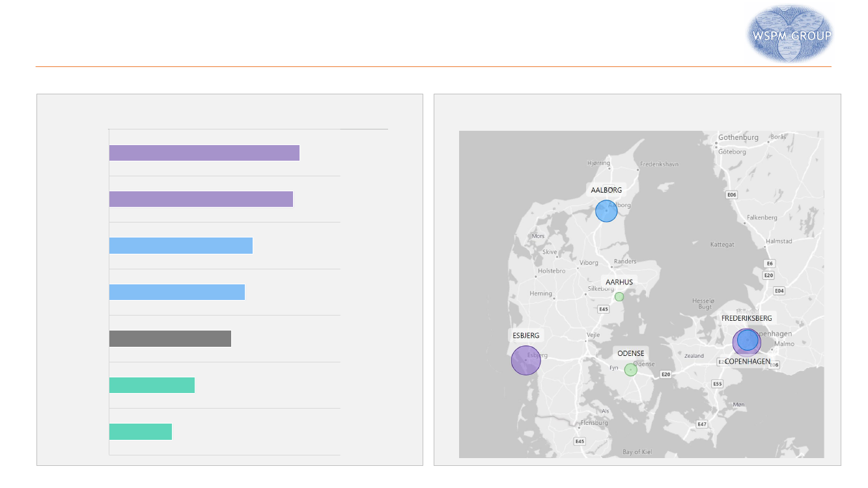The image size is (868, 488).
Task: Select the longest purple bar at top
Action: click(204, 153)
